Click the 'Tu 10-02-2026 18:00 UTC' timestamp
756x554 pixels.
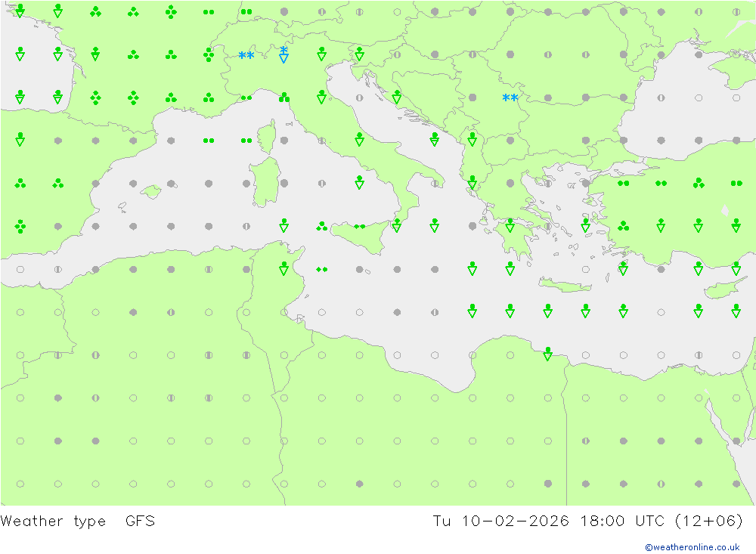tap(548, 522)
